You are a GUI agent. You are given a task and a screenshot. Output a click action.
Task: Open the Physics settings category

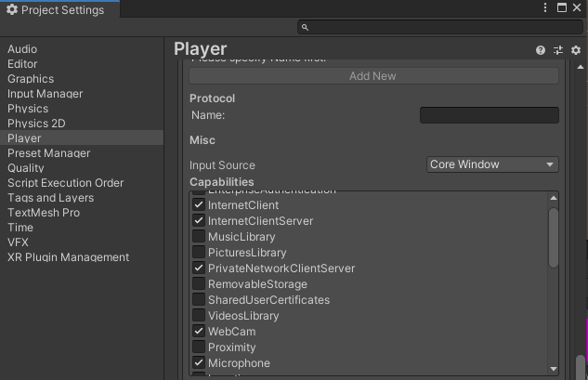[x=82, y=109]
